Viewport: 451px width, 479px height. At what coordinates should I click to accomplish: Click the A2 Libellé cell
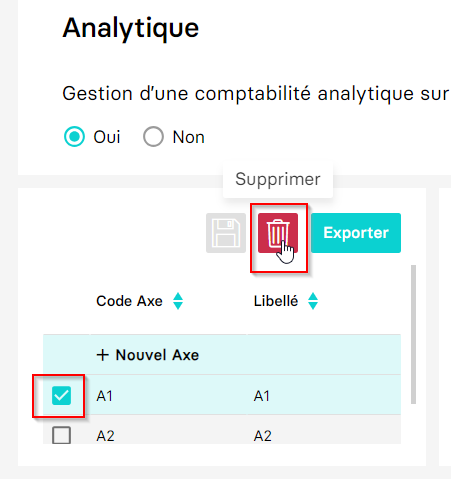tap(324, 430)
